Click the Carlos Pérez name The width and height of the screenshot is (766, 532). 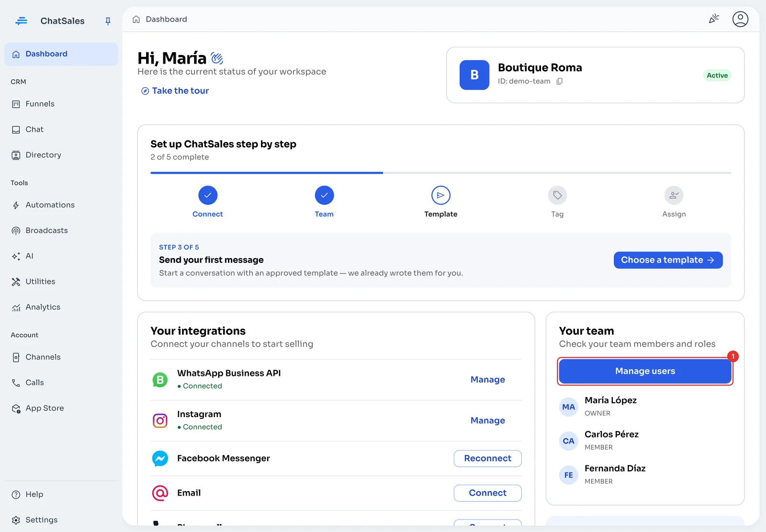[611, 434]
